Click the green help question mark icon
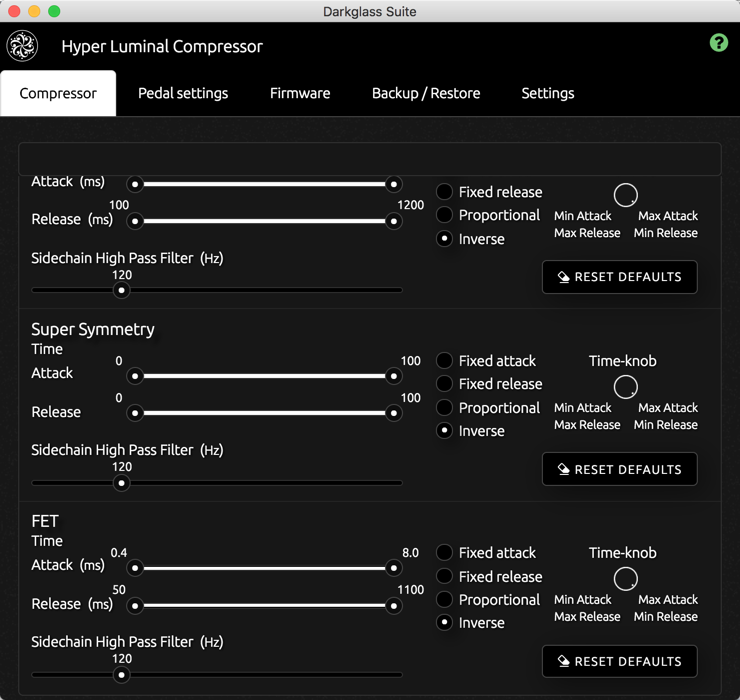This screenshot has height=700, width=740. coord(718,43)
